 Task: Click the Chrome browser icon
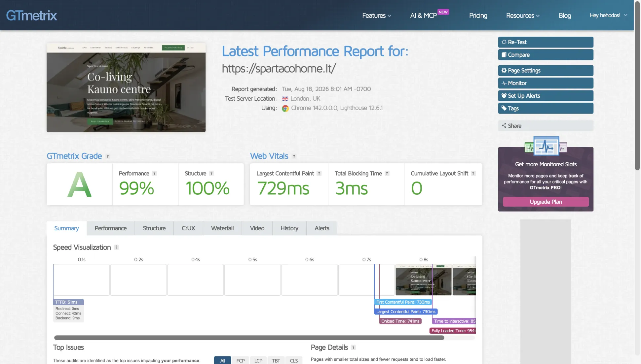tap(285, 108)
